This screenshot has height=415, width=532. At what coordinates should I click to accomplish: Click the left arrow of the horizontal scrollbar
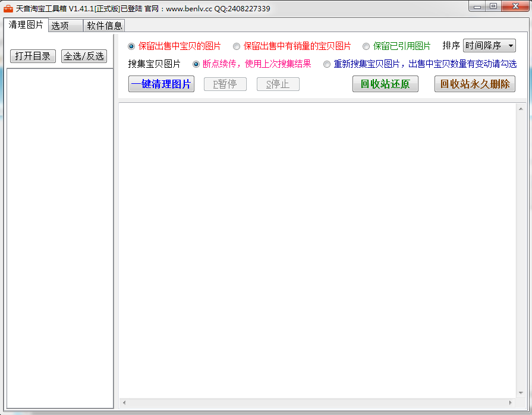coord(124,403)
